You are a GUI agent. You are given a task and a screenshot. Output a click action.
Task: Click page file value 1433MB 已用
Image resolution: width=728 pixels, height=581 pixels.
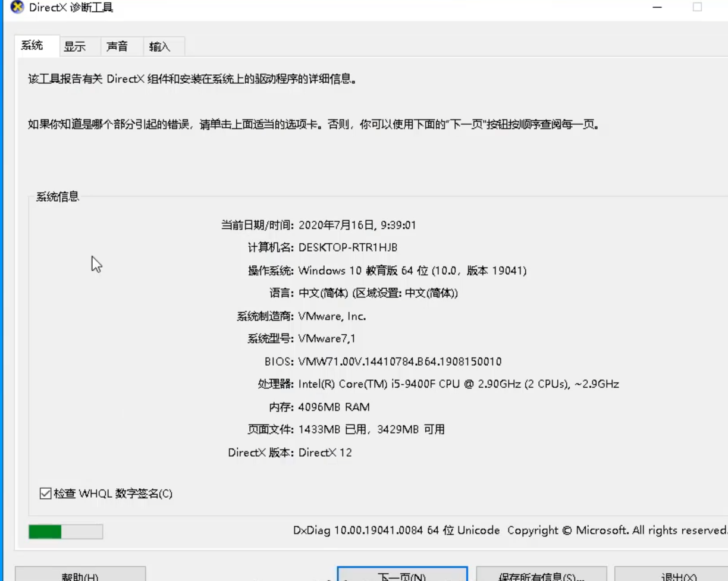point(371,430)
